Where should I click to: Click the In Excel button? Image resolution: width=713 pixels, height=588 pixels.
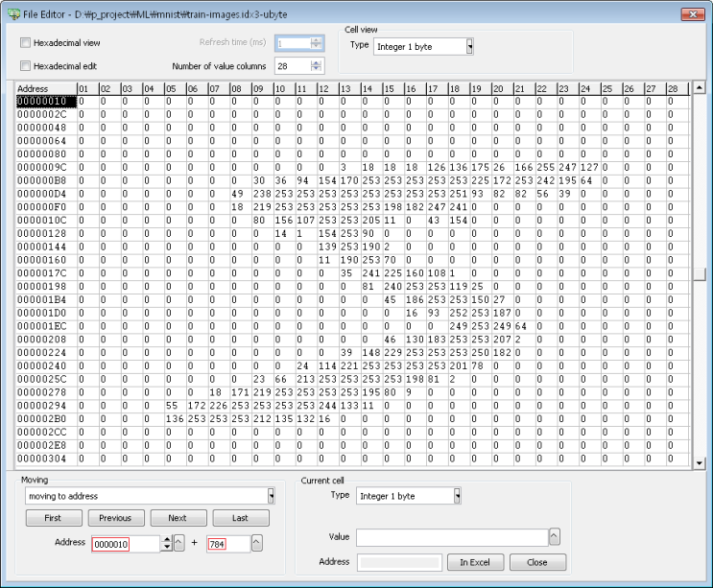(476, 562)
